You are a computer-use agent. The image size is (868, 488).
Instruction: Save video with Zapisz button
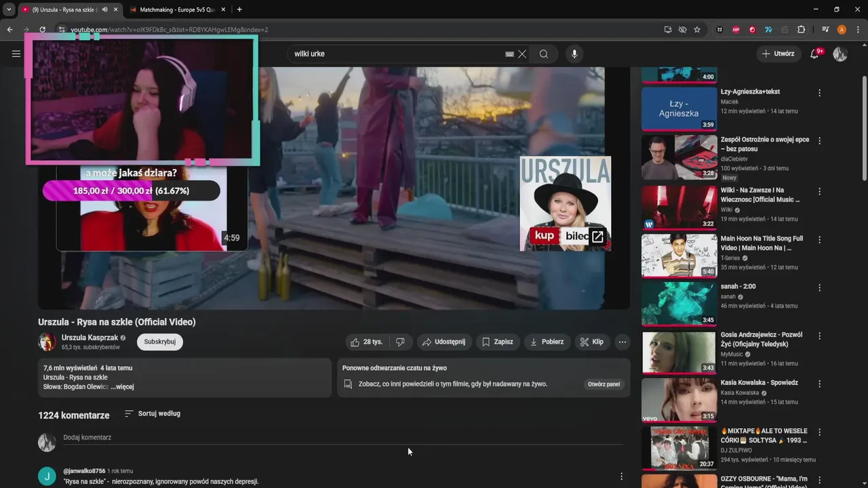pos(498,342)
